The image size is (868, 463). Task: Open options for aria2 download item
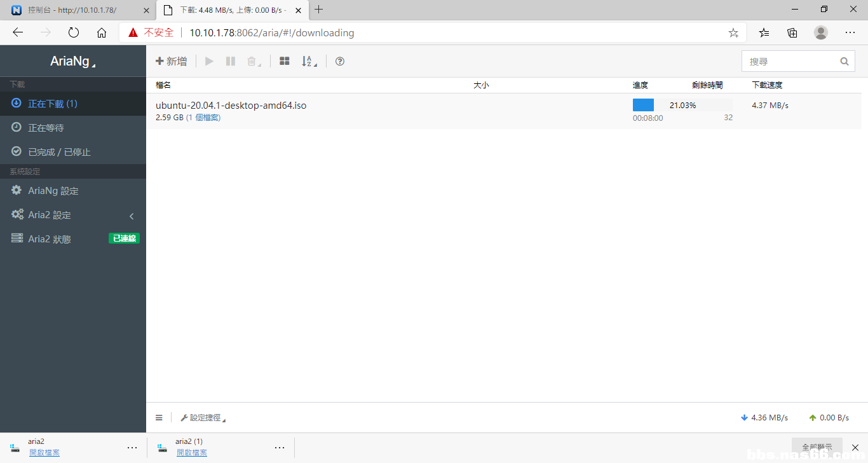click(132, 448)
